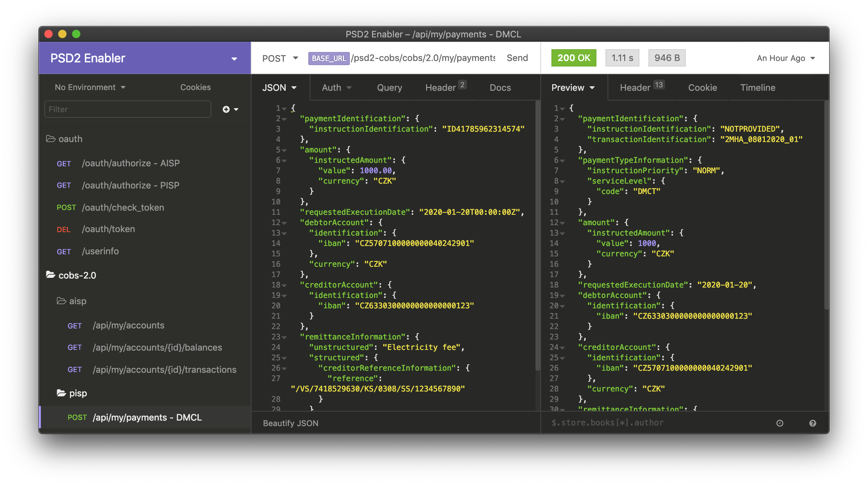Focus the response JSONPath filter field
Screen dimensions: 868x485
pos(658,423)
